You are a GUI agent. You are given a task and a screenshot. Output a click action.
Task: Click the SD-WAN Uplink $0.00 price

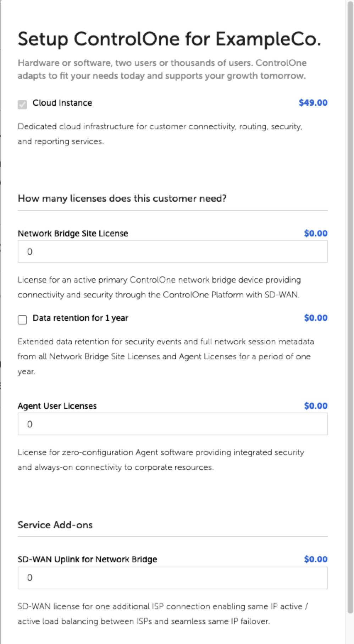pyautogui.click(x=316, y=559)
